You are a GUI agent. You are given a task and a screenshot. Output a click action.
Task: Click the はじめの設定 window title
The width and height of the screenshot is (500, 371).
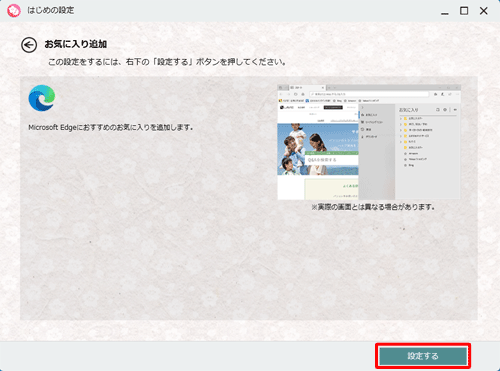click(51, 10)
